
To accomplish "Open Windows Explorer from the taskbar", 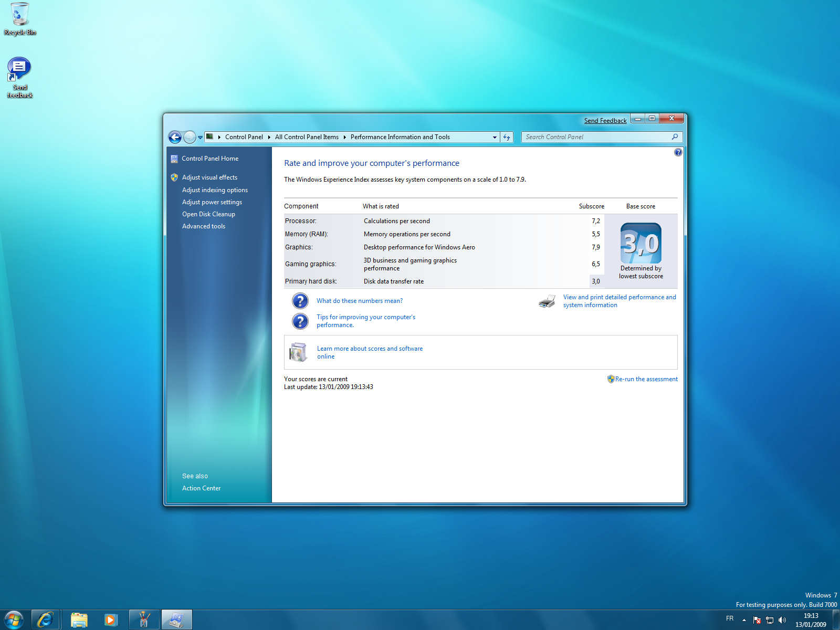I will 79,620.
